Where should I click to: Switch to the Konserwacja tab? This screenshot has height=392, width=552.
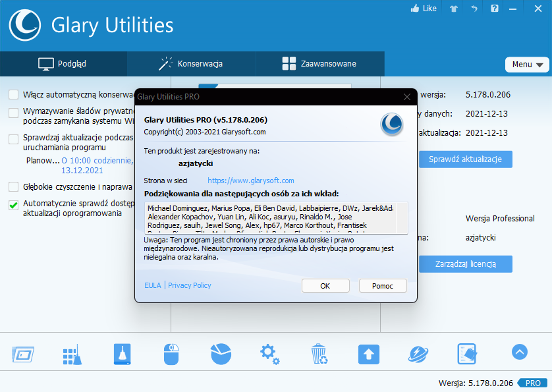(x=191, y=64)
